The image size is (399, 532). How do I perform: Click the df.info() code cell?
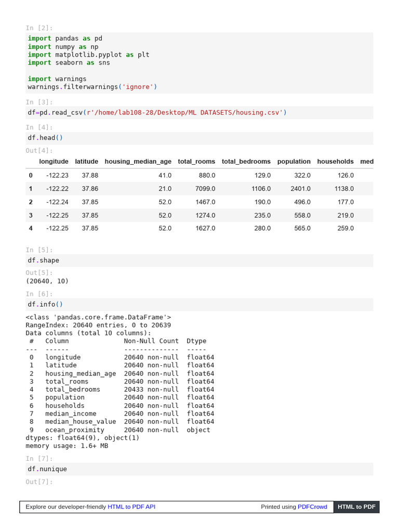pyautogui.click(x=199, y=304)
